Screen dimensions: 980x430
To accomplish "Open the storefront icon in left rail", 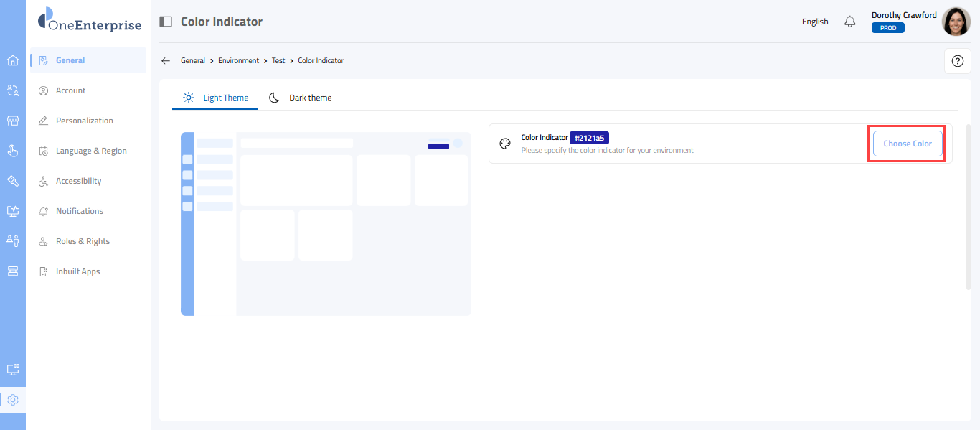I will pos(13,121).
